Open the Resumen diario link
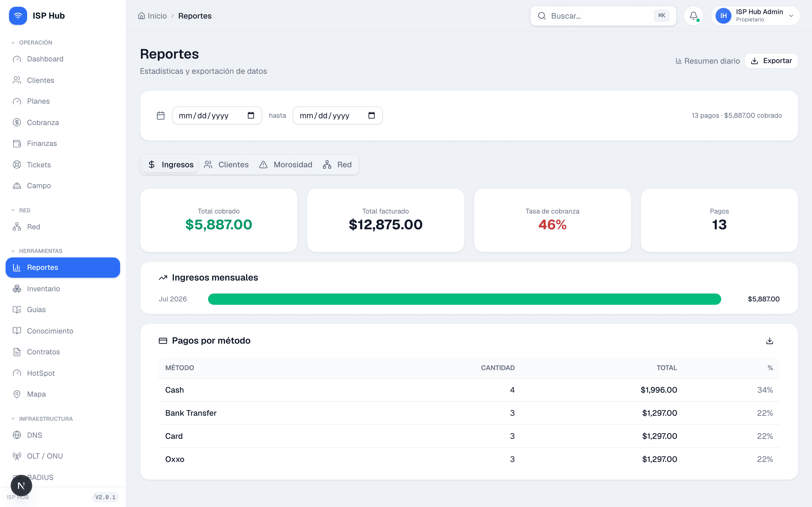812x507 pixels. [x=708, y=61]
